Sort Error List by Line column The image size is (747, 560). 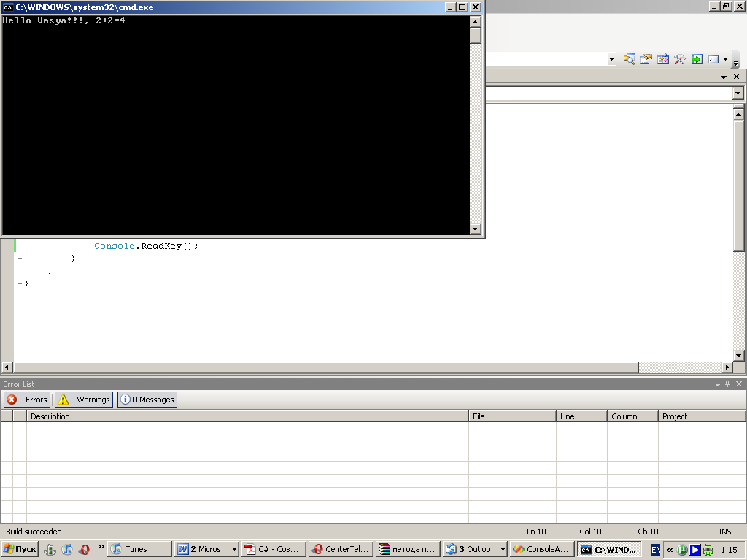pos(581,416)
